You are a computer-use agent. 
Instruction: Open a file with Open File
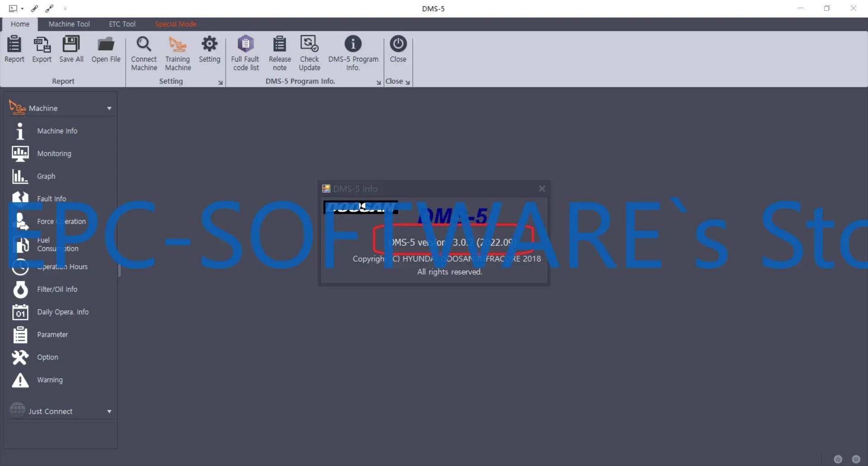(x=105, y=50)
